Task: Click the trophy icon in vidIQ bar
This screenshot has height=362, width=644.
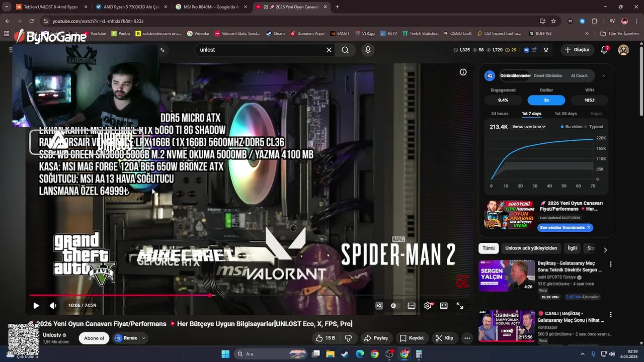Action: 546,50
